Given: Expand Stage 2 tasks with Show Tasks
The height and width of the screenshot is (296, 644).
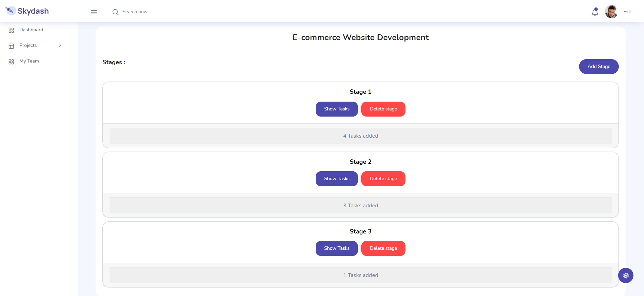Looking at the screenshot, I should [x=336, y=179].
